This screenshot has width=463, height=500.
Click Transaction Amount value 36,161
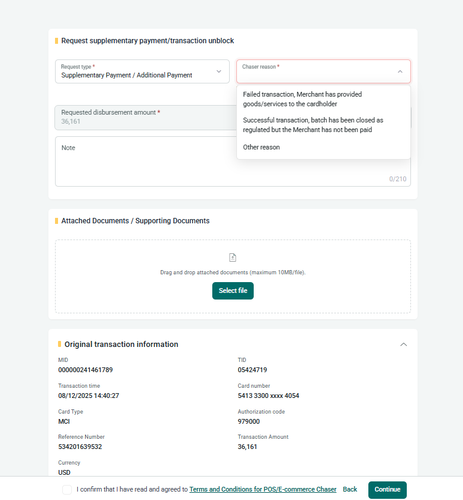point(247,447)
